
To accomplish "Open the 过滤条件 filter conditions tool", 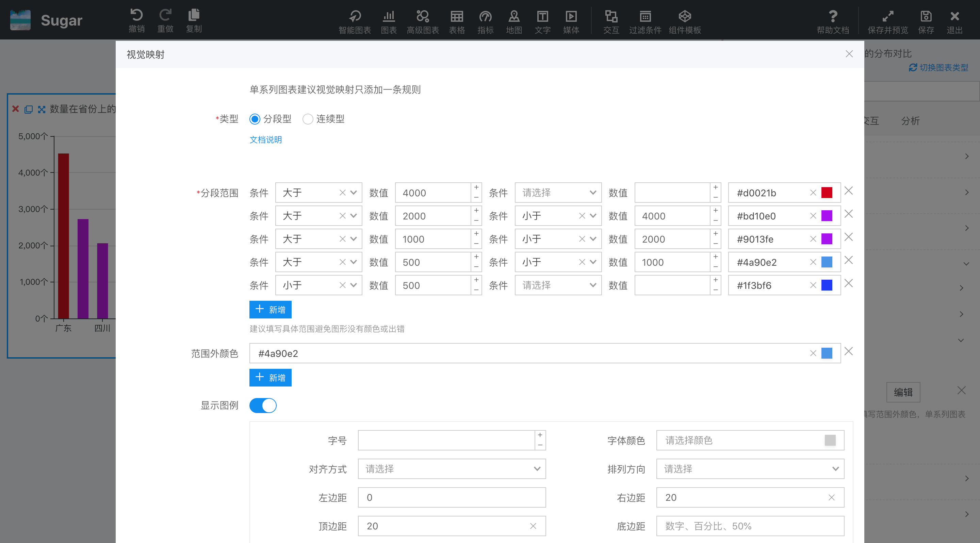I will click(x=645, y=22).
